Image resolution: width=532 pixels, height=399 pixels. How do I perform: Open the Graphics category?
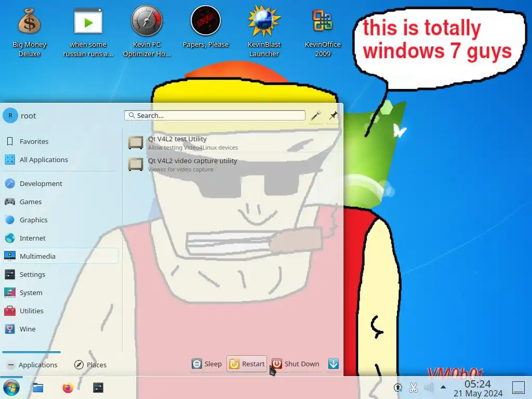(61, 220)
